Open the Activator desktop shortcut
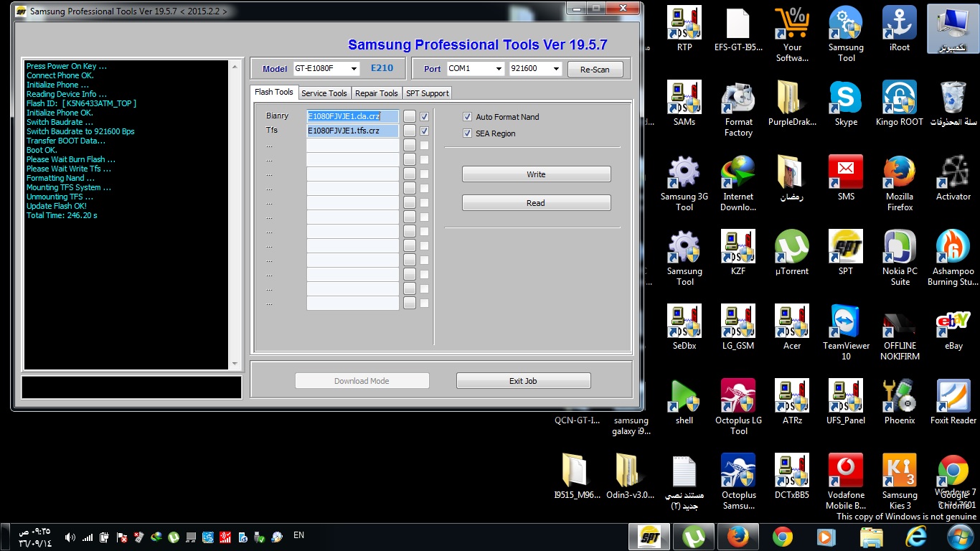980x551 pixels. click(x=953, y=178)
